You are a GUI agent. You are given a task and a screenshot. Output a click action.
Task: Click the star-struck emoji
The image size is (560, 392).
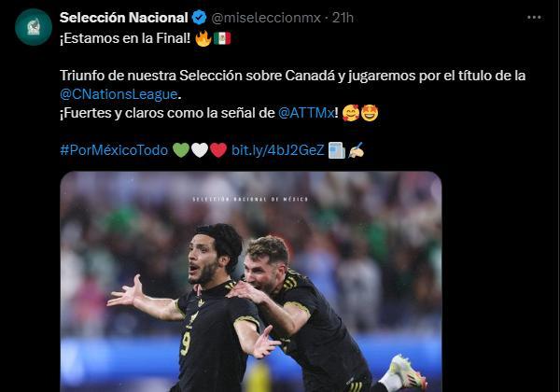[370, 113]
